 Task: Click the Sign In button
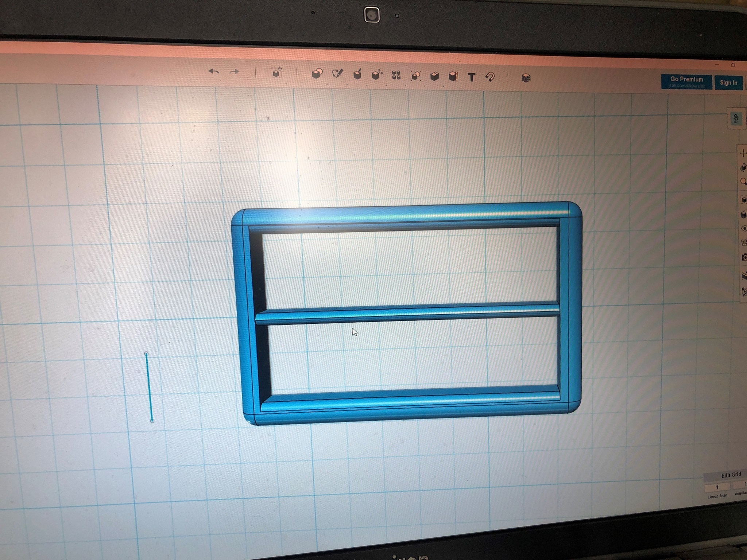click(x=728, y=82)
